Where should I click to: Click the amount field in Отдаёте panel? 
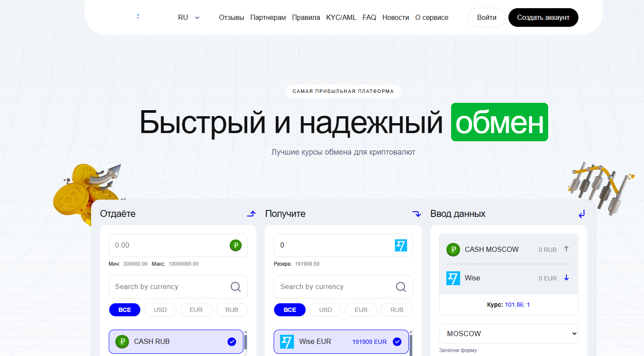tap(178, 245)
